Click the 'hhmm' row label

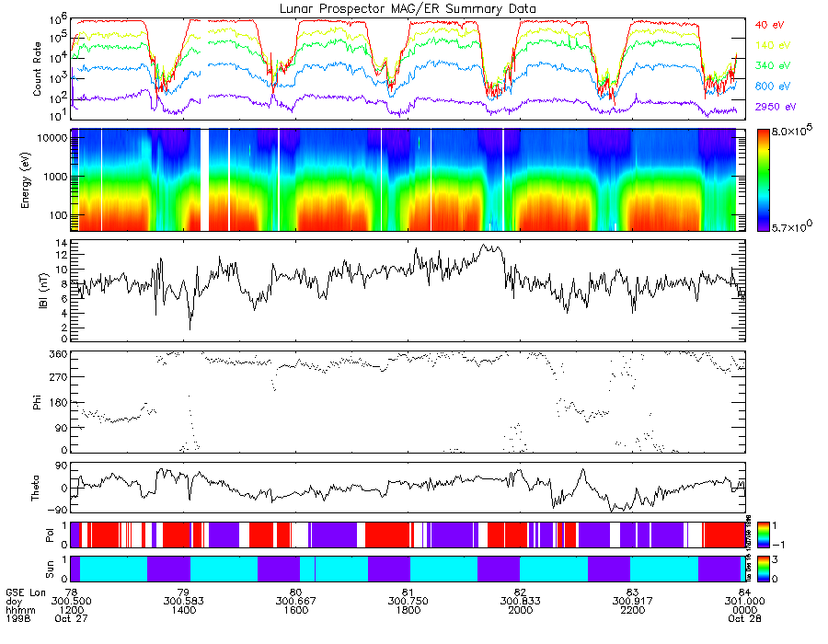click(20, 610)
